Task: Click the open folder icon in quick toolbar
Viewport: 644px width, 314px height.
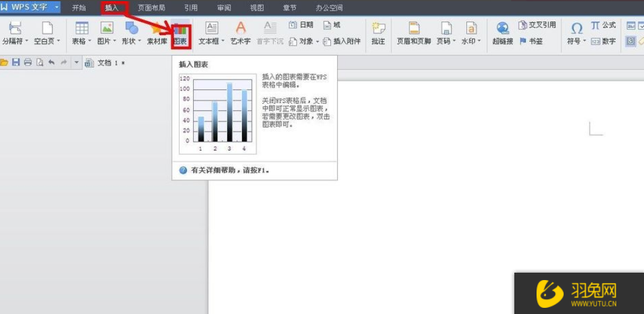Action: pyautogui.click(x=4, y=62)
